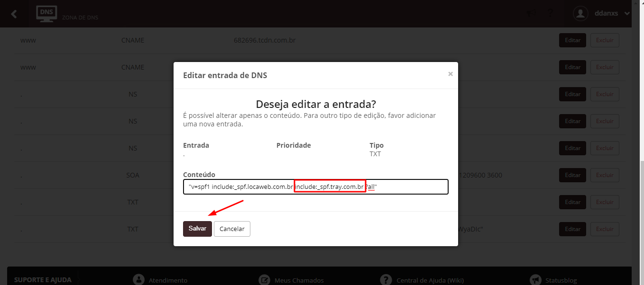Go back using the top-left arrow
Viewport: 644px width, 285px height.
point(14,14)
